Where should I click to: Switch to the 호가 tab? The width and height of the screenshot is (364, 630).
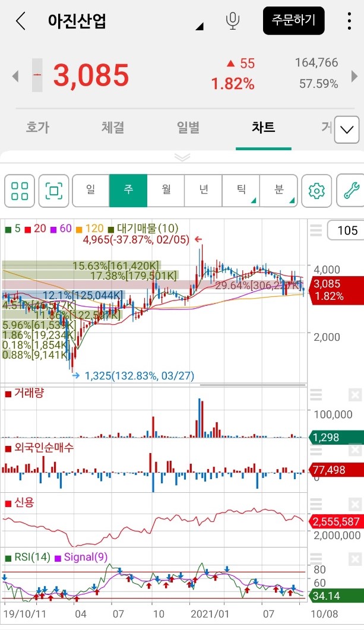pyautogui.click(x=37, y=128)
